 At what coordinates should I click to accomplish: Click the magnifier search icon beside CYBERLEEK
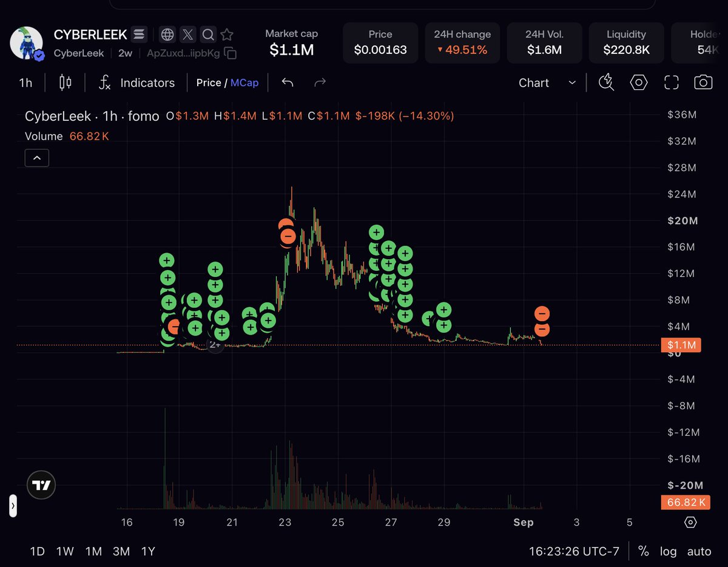207,34
